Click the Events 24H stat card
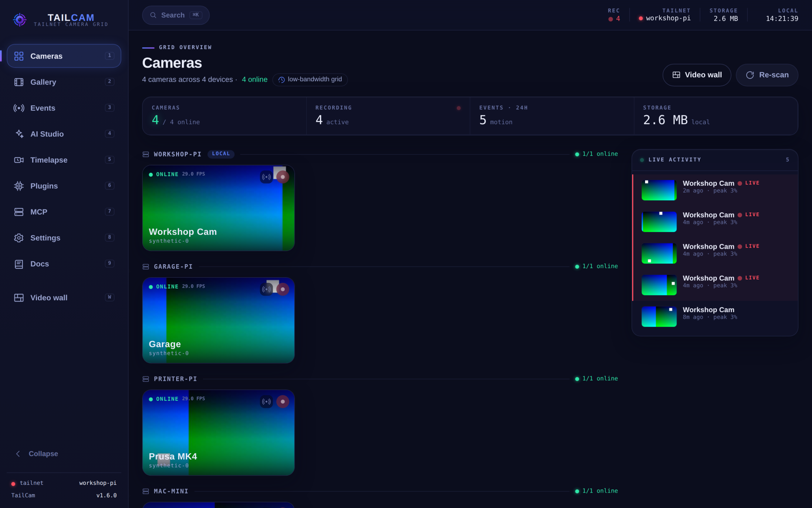 552,116
